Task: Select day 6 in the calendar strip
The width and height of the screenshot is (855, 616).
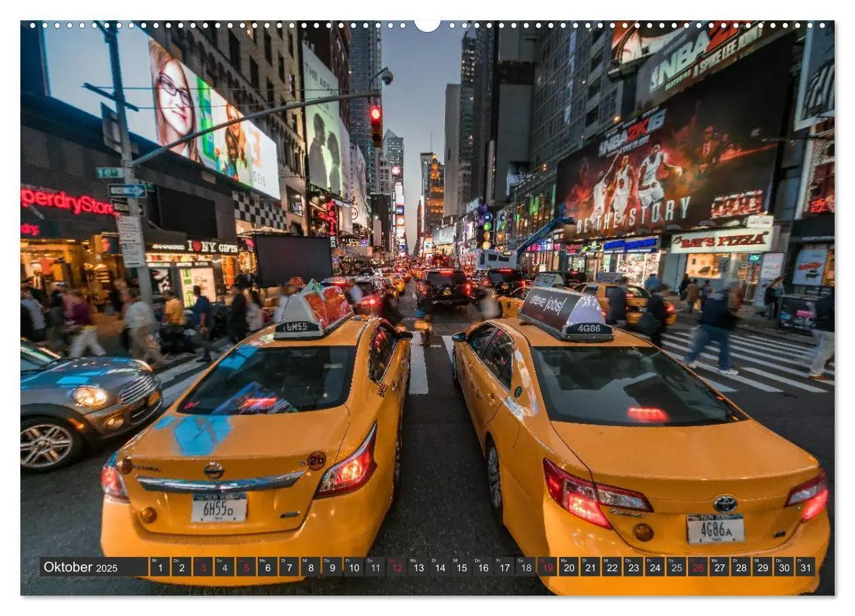Action: click(267, 567)
